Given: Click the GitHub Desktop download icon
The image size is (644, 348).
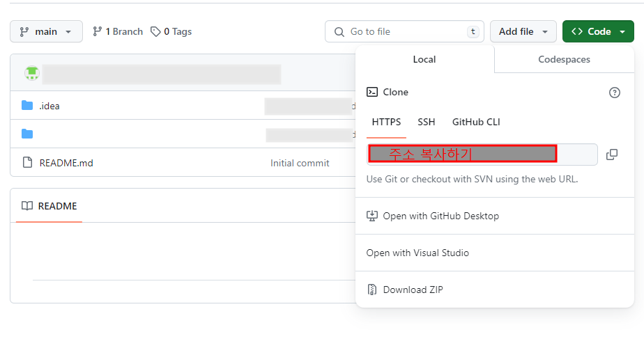Looking at the screenshot, I should pos(371,216).
